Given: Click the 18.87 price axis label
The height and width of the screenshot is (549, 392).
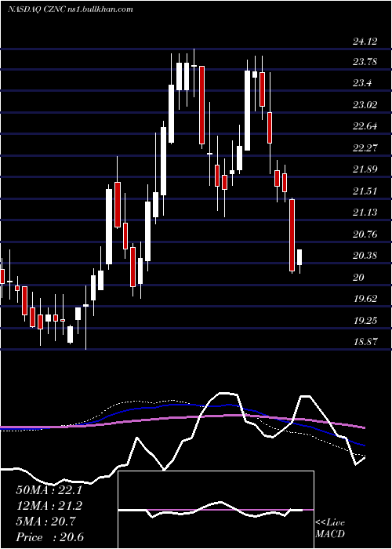Looking at the screenshot, I should pos(365,341).
